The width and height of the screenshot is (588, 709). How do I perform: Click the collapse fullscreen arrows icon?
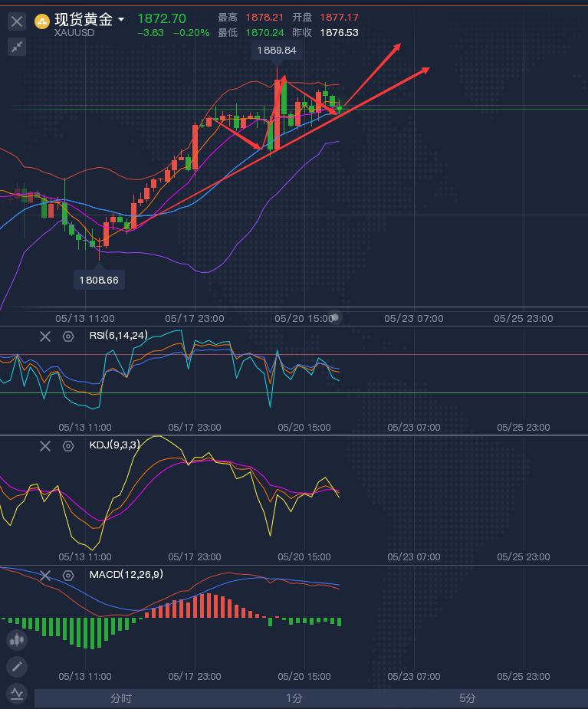point(17,48)
